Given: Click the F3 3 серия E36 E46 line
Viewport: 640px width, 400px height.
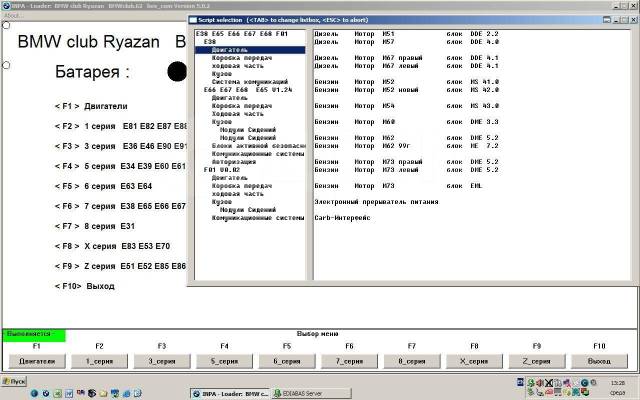Looking at the screenshot, I should pyautogui.click(x=120, y=146).
